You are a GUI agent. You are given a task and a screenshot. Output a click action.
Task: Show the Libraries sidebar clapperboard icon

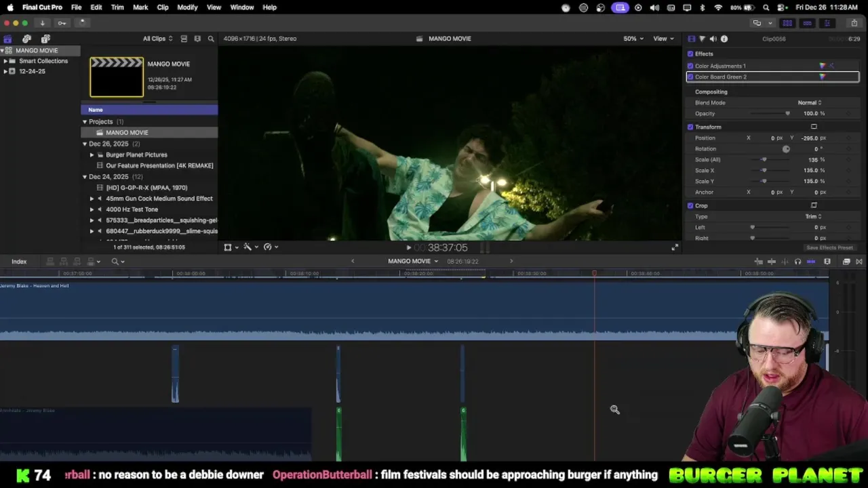coord(7,39)
